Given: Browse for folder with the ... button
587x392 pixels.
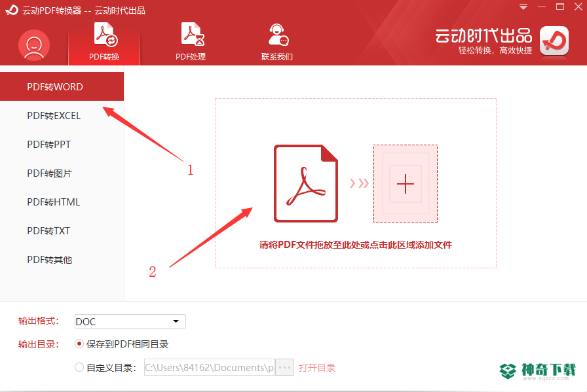Looking at the screenshot, I should (284, 367).
